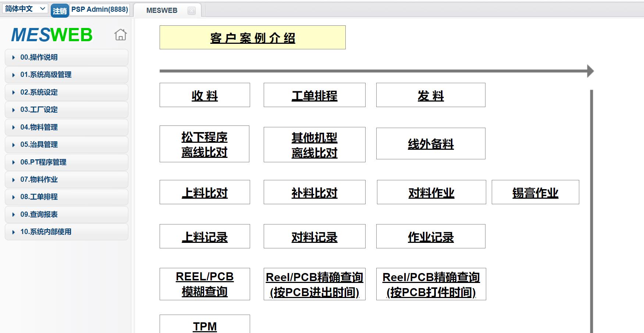Open 09.查询报表 menu item
644x333 pixels.
coord(67,215)
